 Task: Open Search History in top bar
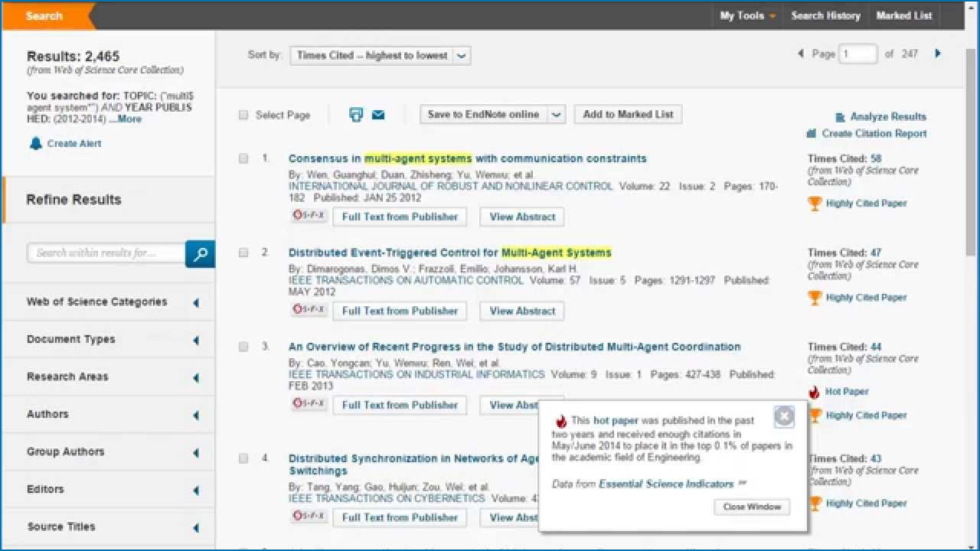point(825,15)
